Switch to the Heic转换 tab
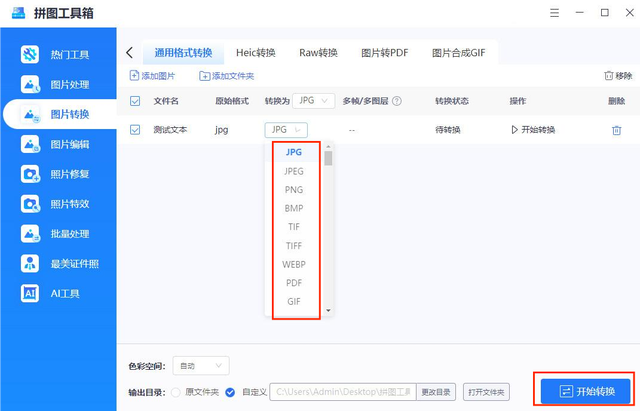 (256, 53)
